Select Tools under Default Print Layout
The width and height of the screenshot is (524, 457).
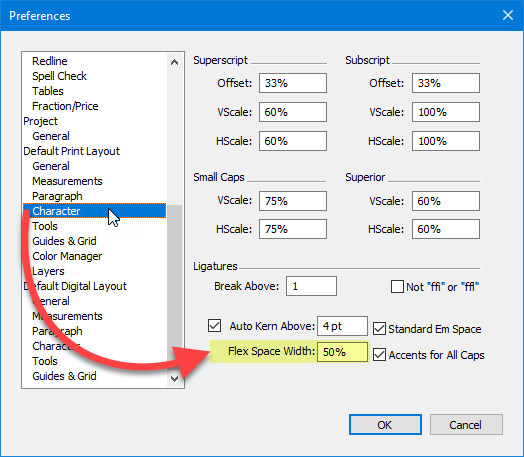[45, 226]
